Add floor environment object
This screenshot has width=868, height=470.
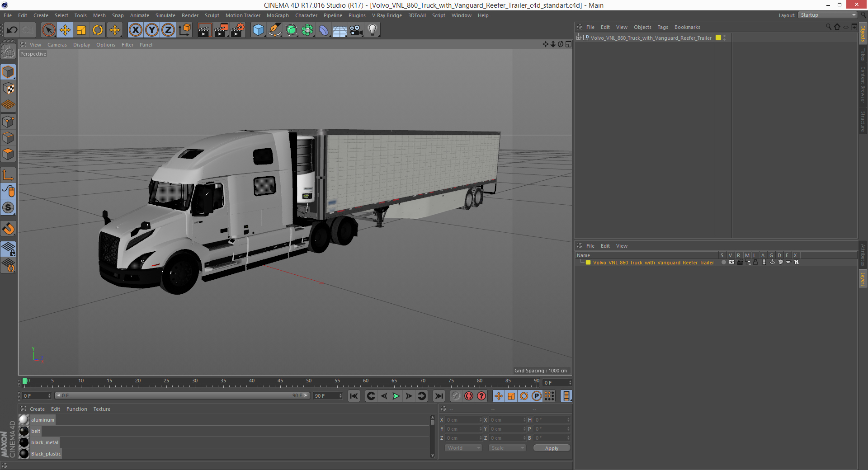tap(340, 30)
